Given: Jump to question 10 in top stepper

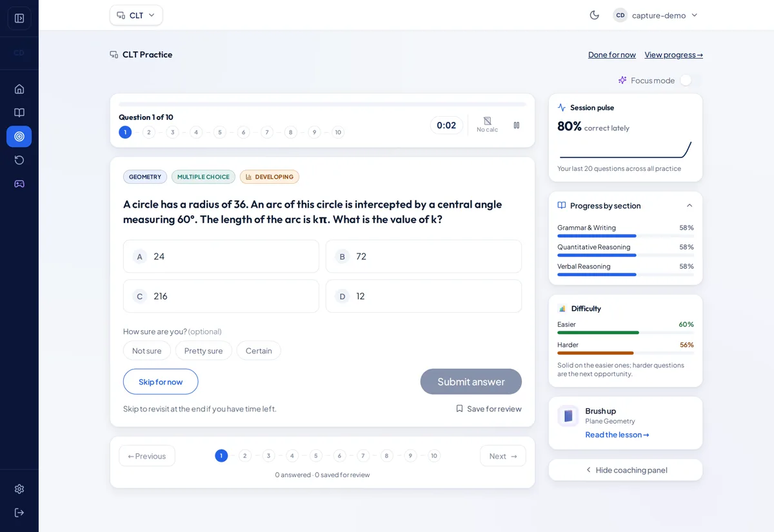Looking at the screenshot, I should click(338, 132).
